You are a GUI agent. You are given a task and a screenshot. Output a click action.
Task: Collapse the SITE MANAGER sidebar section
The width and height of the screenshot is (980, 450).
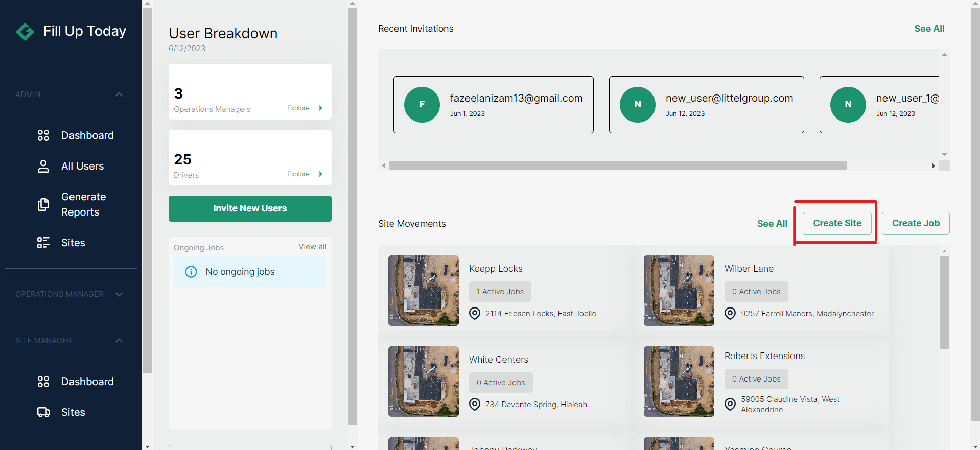119,341
